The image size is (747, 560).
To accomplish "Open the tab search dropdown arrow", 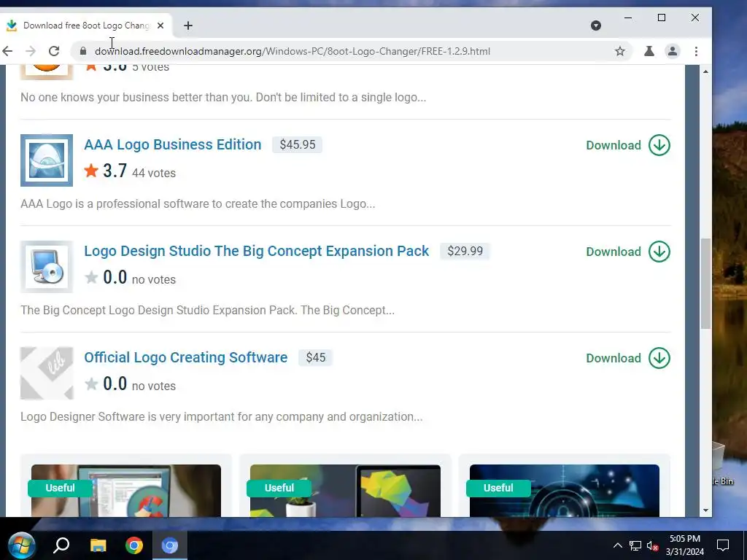I will point(595,26).
